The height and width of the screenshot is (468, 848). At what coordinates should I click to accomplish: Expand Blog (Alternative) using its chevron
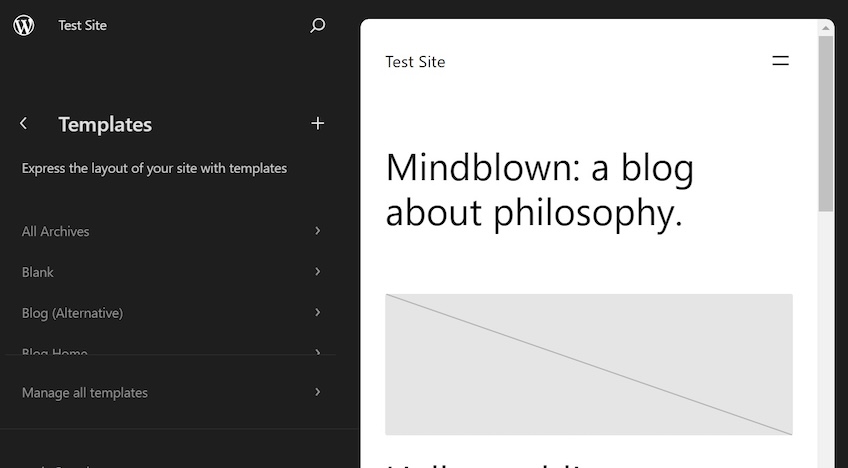pyautogui.click(x=317, y=313)
